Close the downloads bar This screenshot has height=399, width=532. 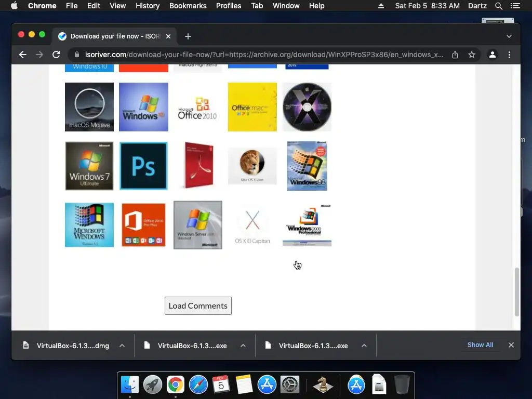(x=511, y=345)
